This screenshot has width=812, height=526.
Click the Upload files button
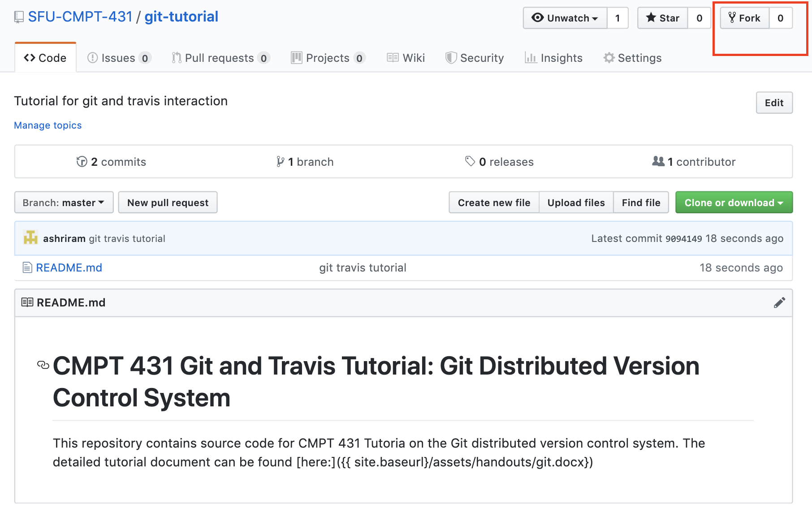point(576,203)
